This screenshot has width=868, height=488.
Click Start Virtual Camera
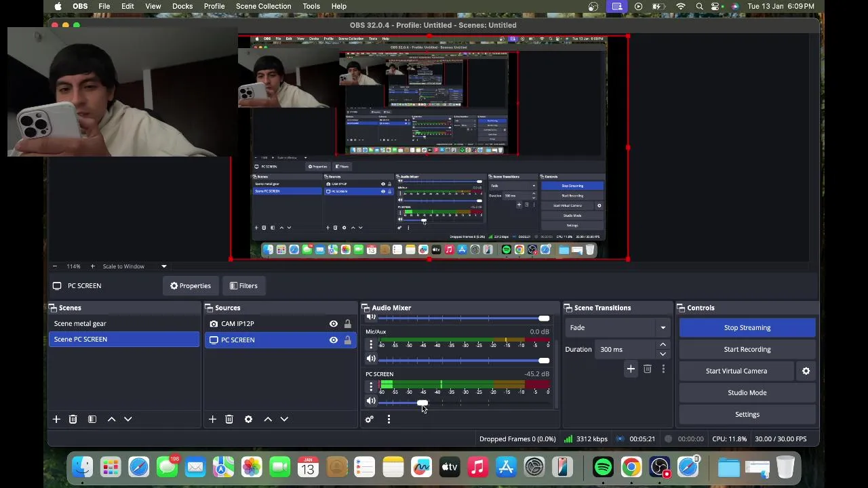point(736,371)
